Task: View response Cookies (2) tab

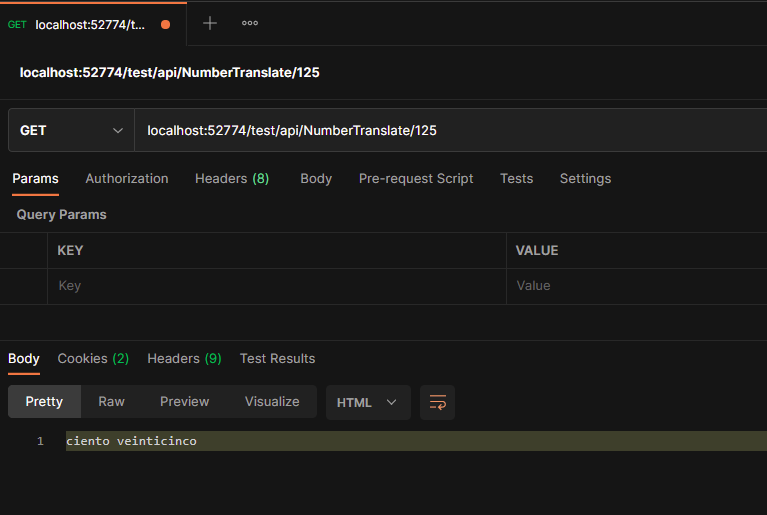Action: click(x=93, y=359)
